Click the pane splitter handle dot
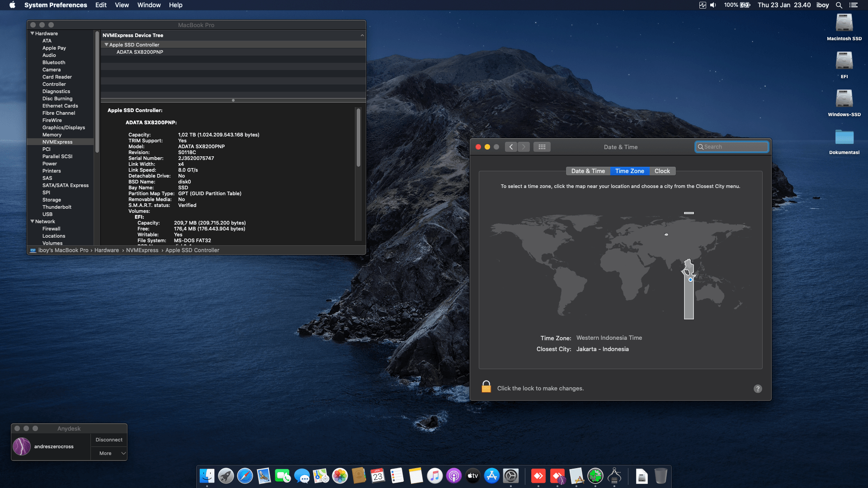 pos(233,100)
